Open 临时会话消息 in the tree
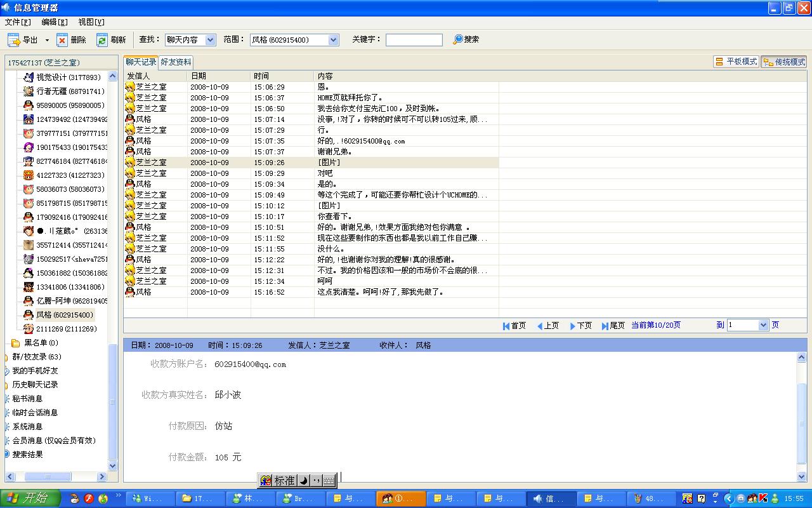812x508 pixels. click(x=35, y=413)
